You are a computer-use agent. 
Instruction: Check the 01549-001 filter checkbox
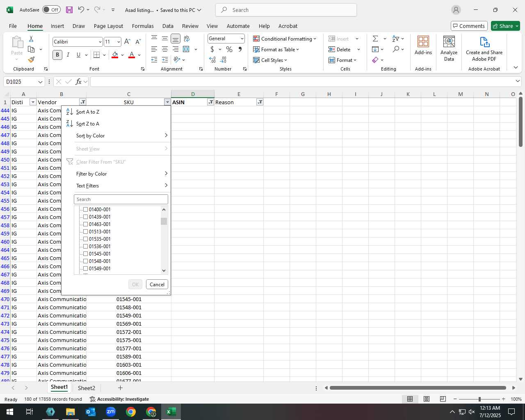86,269
